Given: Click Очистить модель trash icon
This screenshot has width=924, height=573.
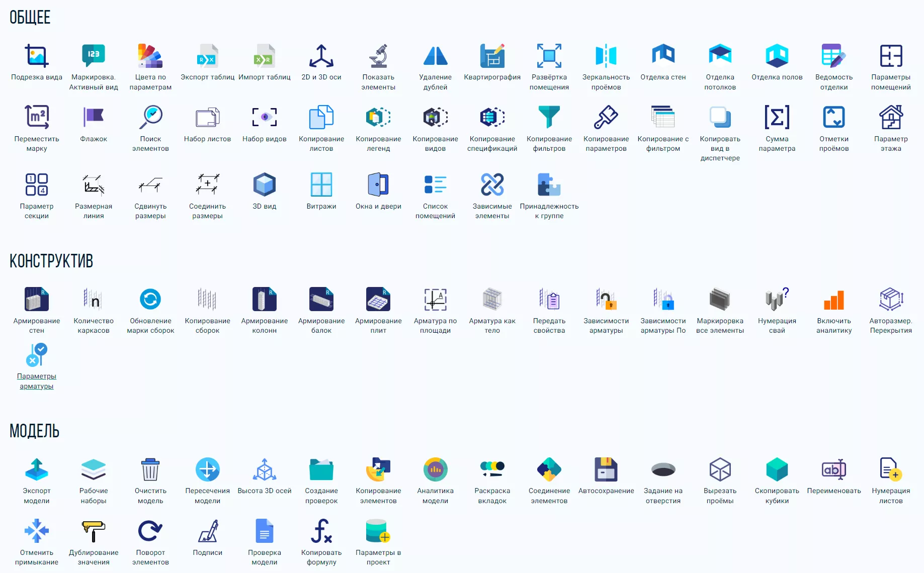Looking at the screenshot, I should 150,469.
